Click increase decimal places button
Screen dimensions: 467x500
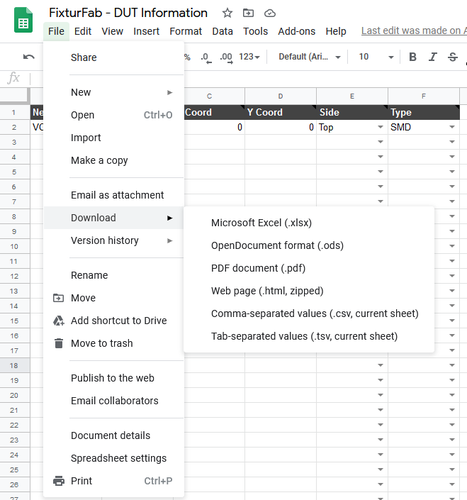226,57
